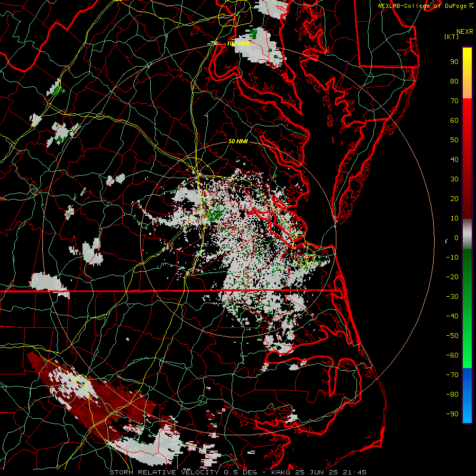This screenshot has width=476, height=476.
Task: Click the -30 value on the velocity scale
Action: [x=452, y=297]
